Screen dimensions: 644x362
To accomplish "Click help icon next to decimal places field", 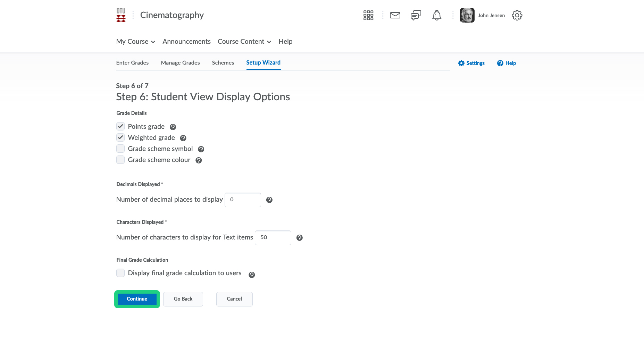I will point(269,200).
